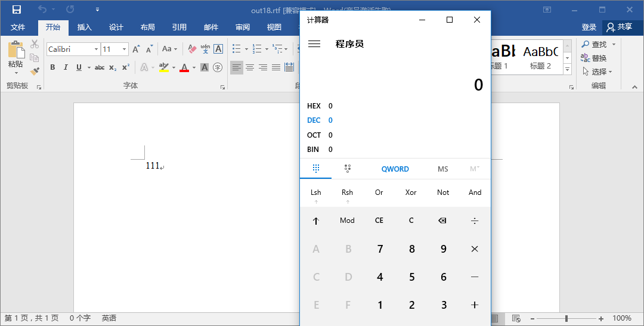Switch to the 插入 Insert tab
The width and height of the screenshot is (644, 326).
(x=85, y=27)
